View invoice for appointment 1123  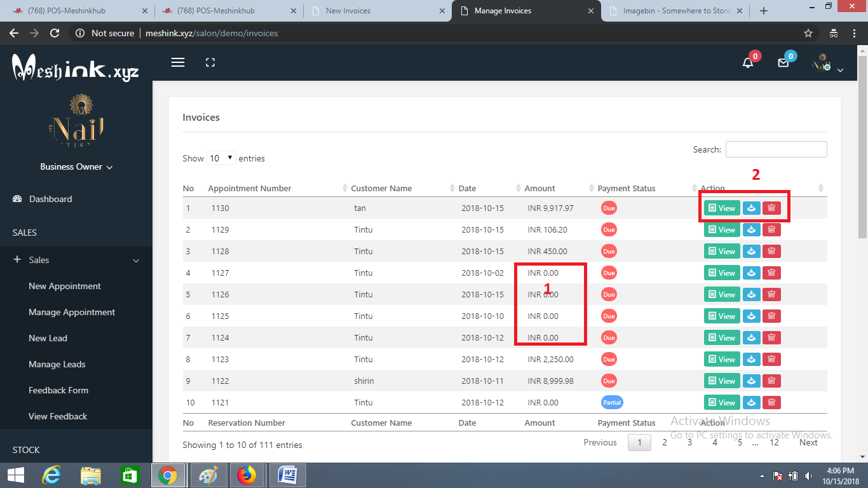pos(722,360)
